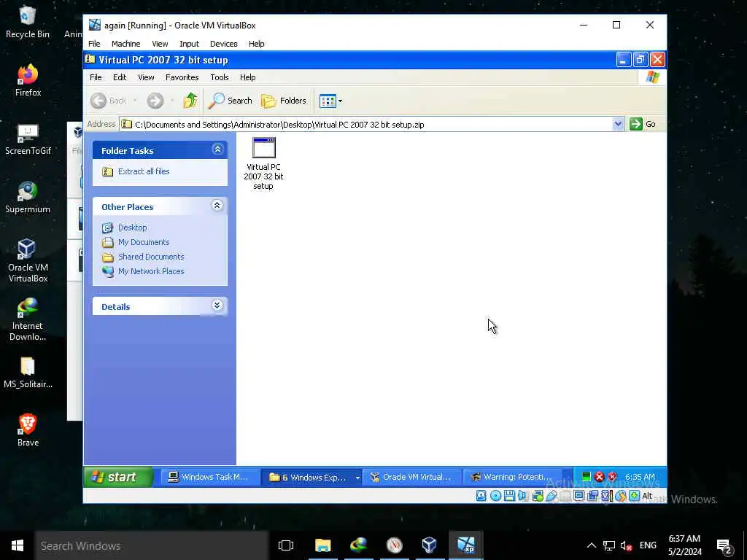Open Explorer's File menu
This screenshot has height=560, width=747.
tap(96, 77)
